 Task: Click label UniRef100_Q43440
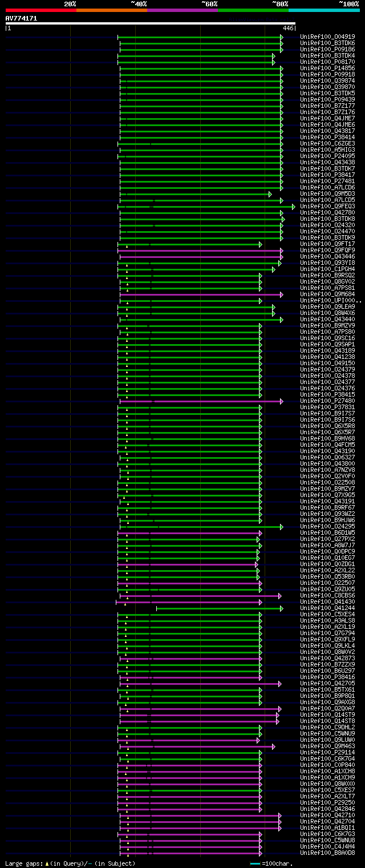click(328, 320)
